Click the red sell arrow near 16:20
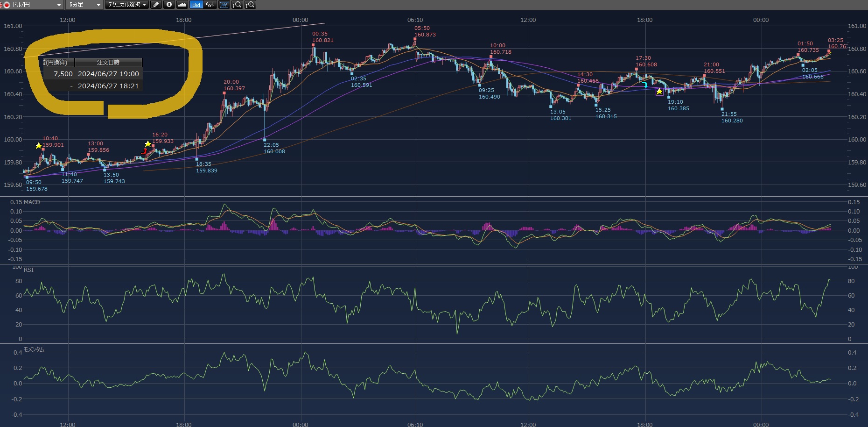868x427 pixels. coord(144,151)
